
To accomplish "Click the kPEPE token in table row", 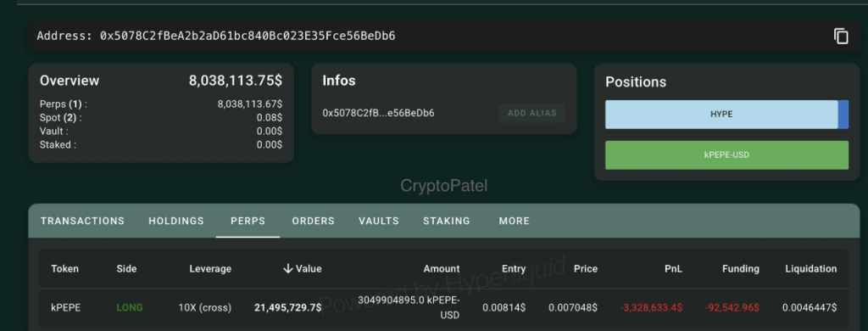I will pyautogui.click(x=66, y=307).
